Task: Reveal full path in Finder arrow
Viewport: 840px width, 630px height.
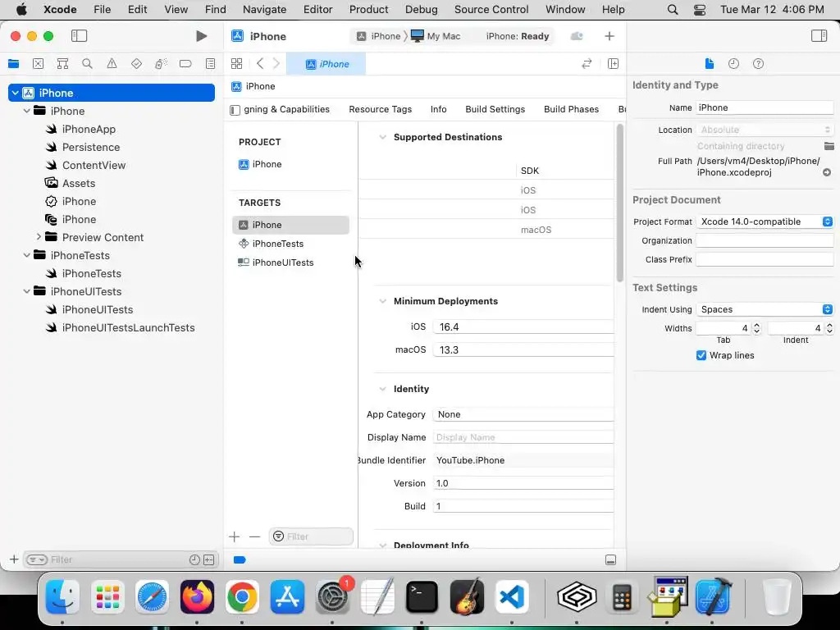Action: coord(827,172)
